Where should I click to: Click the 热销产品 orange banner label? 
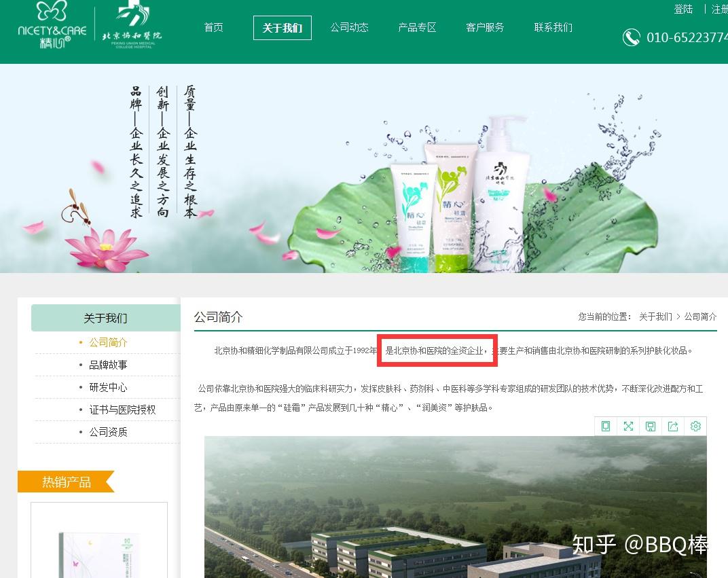point(66,482)
